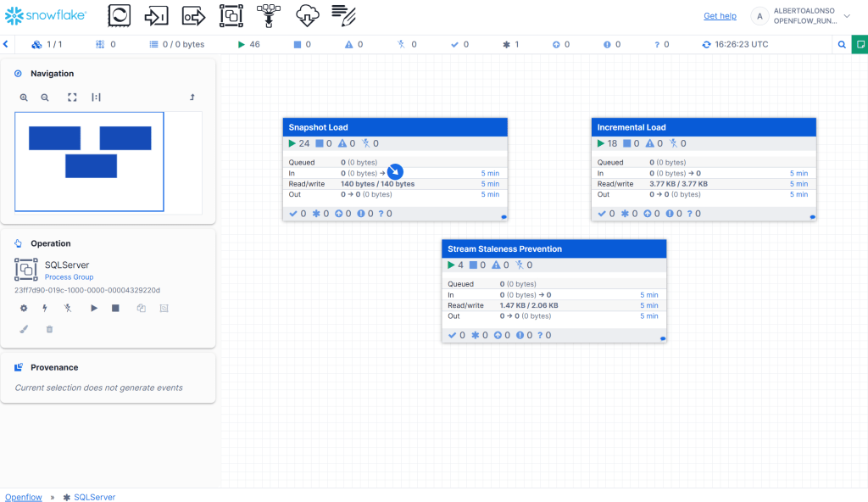868x502 pixels.
Task: Select the Process Group toolbar icon
Action: click(231, 15)
